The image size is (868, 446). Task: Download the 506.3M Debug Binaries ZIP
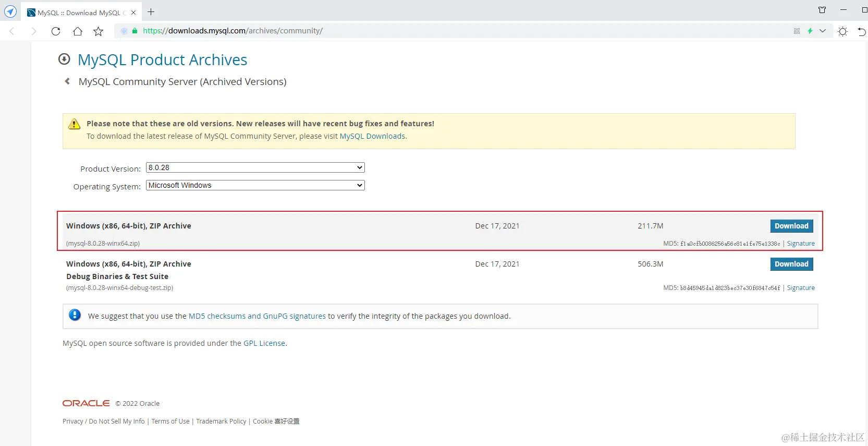pyautogui.click(x=791, y=264)
